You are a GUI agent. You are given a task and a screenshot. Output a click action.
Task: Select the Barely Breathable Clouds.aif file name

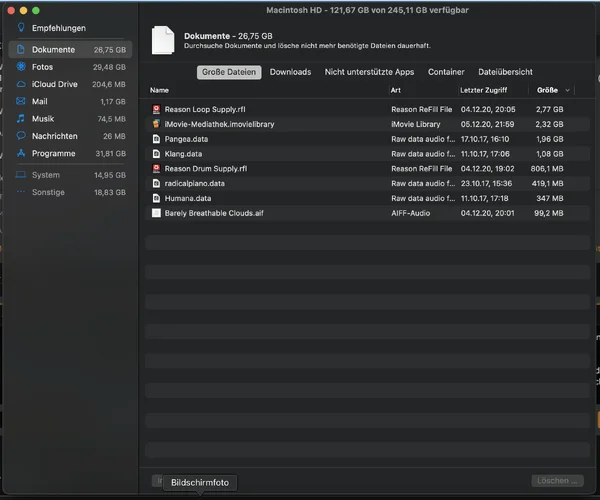(214, 213)
